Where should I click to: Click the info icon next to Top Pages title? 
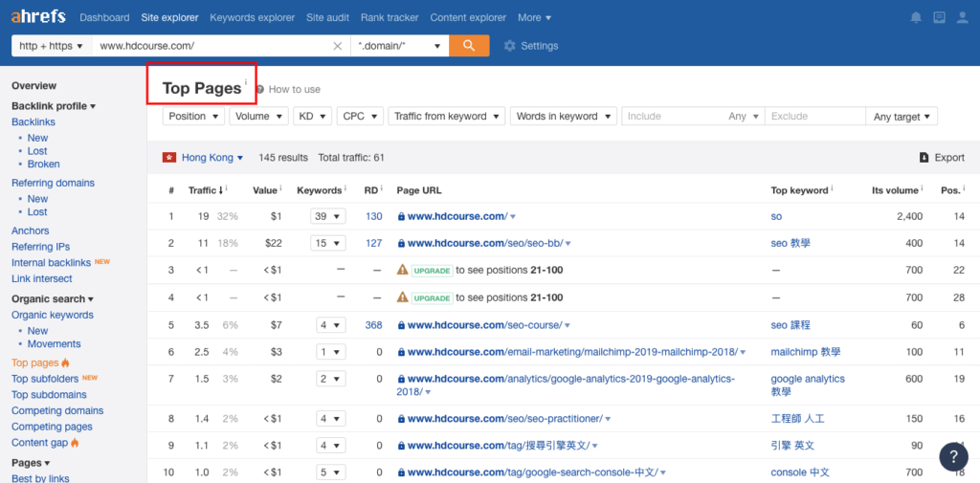point(246,82)
